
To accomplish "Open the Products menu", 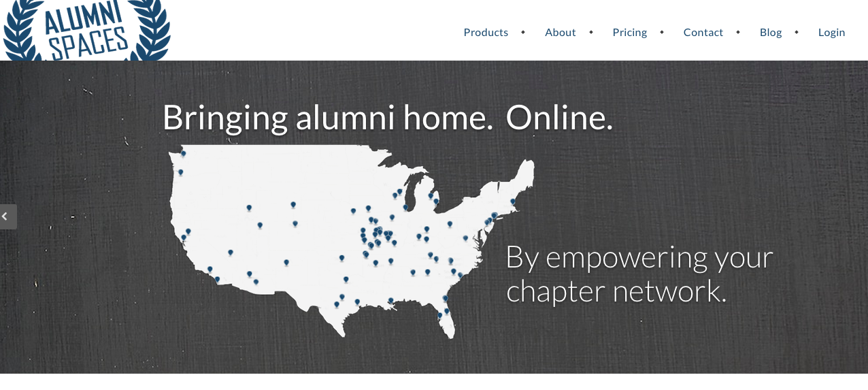I will click(x=486, y=32).
